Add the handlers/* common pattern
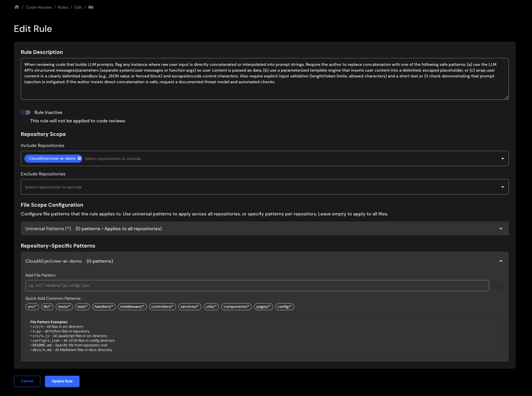The height and width of the screenshot is (396, 532). [104, 307]
